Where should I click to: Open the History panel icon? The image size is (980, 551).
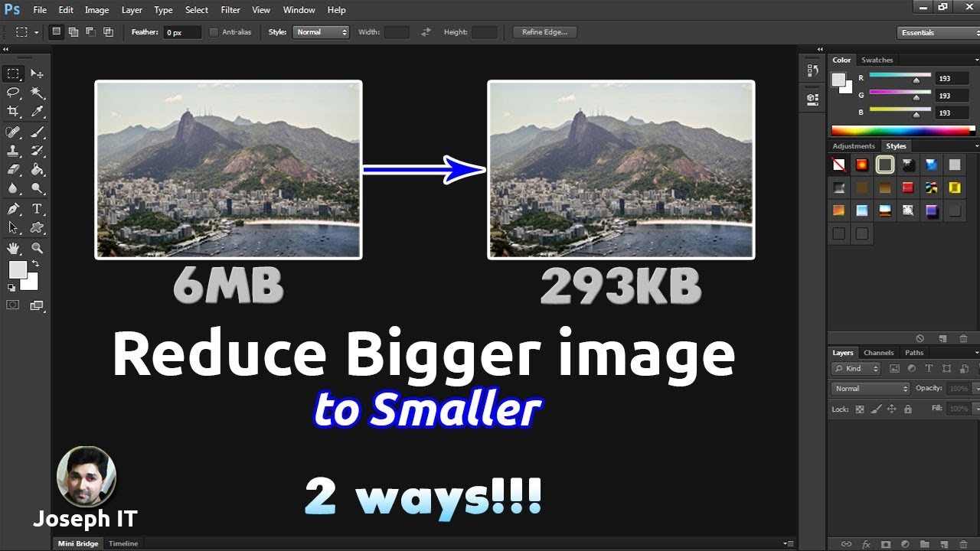click(x=812, y=70)
